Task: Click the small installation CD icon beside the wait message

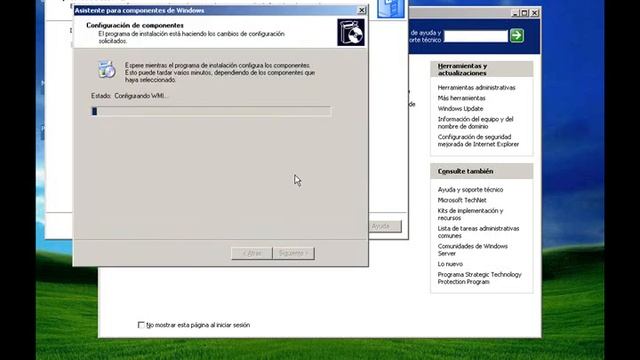Action: point(107,69)
